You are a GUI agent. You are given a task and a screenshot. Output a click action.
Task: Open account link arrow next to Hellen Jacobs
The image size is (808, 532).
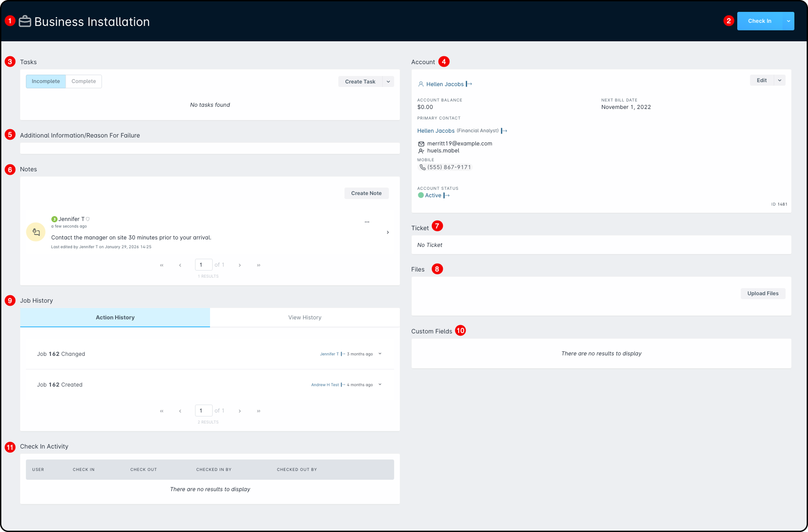coord(469,84)
